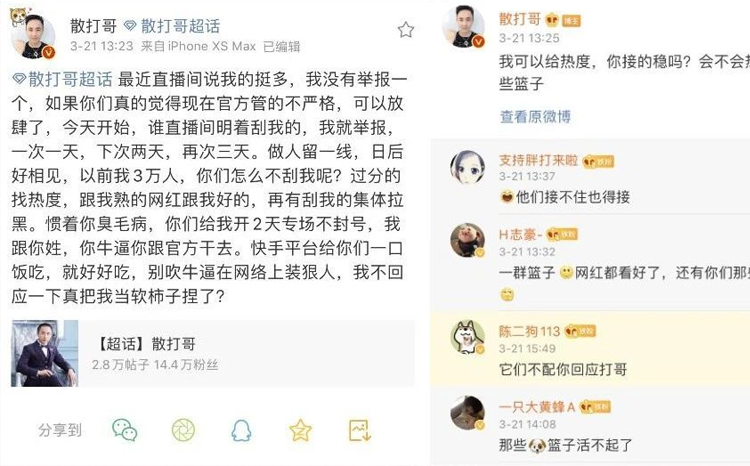Screen dimensions: 750x466
Task: Tap the fan badge beside 支持胖打来啦
Action: pos(598,162)
